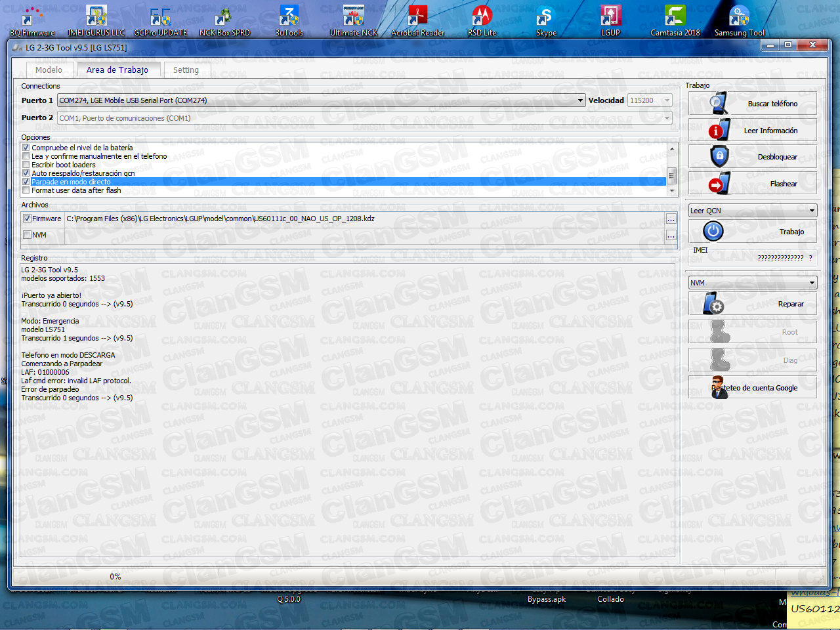Viewport: 840px width, 630px height.
Task: Click the Opciones list scroll-up arrow
Action: tap(671, 149)
